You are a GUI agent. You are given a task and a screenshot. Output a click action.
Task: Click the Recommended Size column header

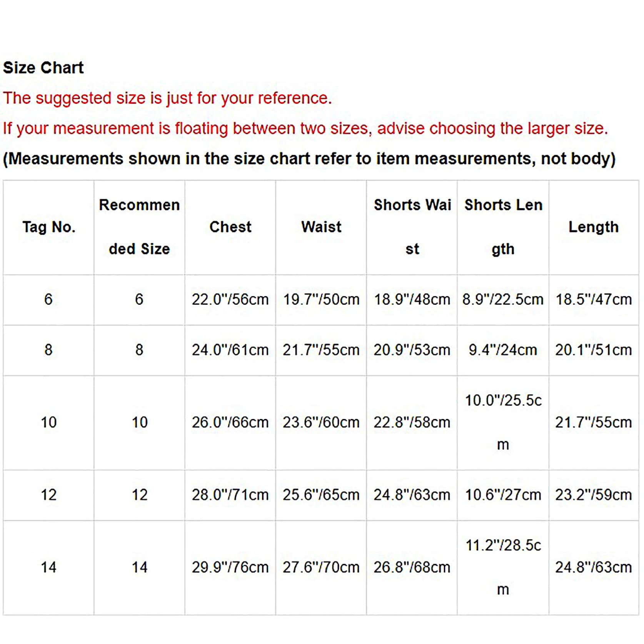click(139, 227)
